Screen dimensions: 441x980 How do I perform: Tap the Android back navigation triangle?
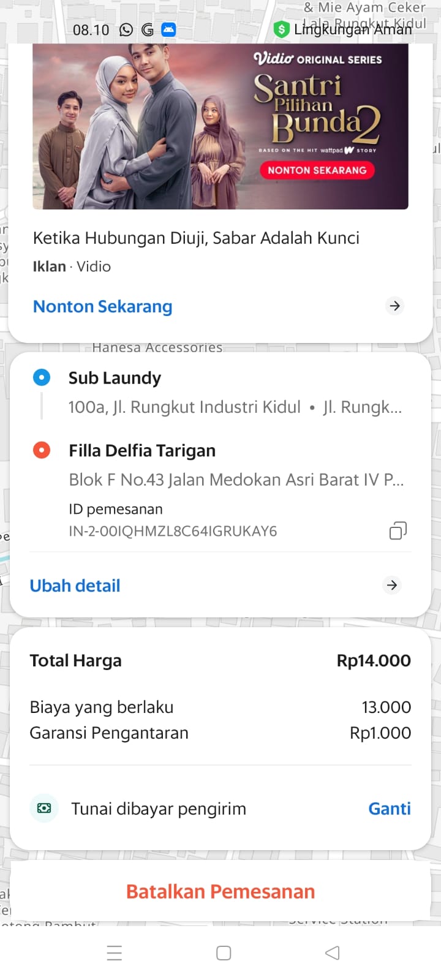[x=333, y=952]
